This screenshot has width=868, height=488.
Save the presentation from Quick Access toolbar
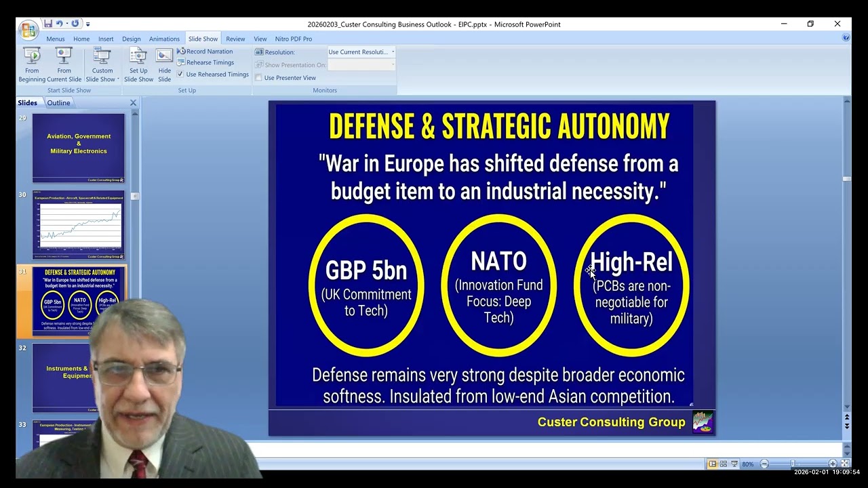click(x=48, y=24)
